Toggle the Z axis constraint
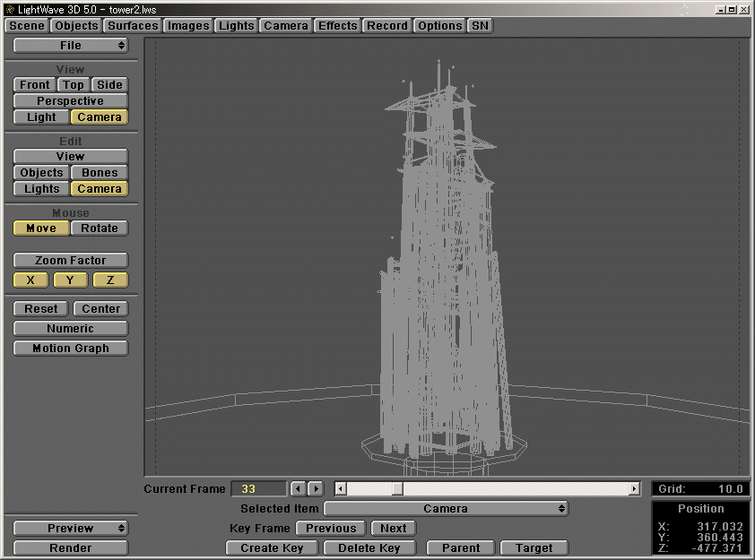This screenshot has height=560, width=755. [x=109, y=280]
